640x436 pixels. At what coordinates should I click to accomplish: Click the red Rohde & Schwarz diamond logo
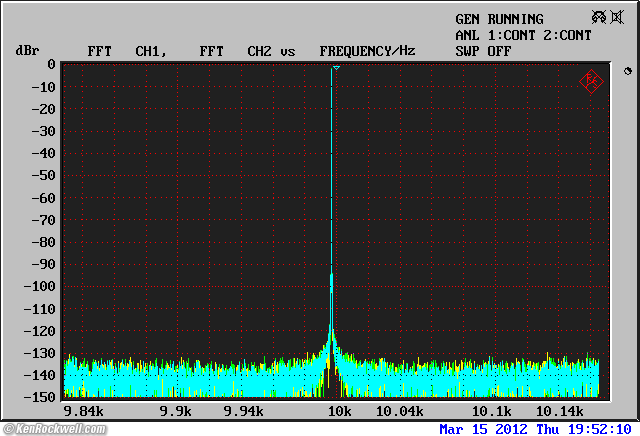coord(591,81)
